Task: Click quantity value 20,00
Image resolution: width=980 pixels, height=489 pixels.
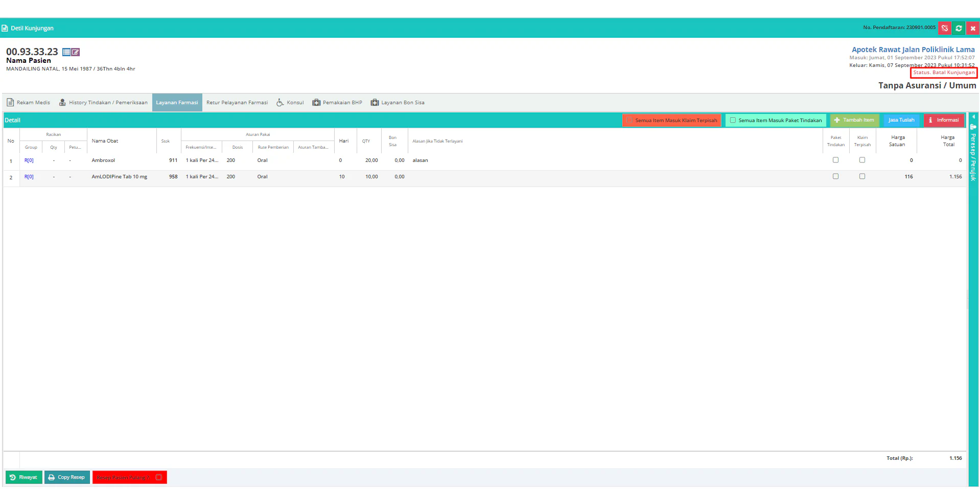Action: pos(371,160)
